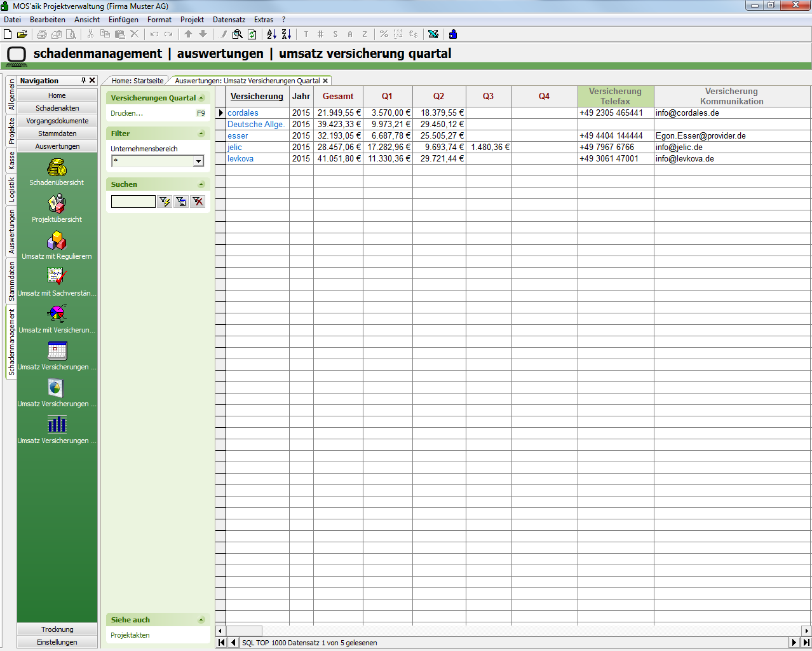Collapse the Suchen section
This screenshot has width=812, height=651.
[x=201, y=184]
